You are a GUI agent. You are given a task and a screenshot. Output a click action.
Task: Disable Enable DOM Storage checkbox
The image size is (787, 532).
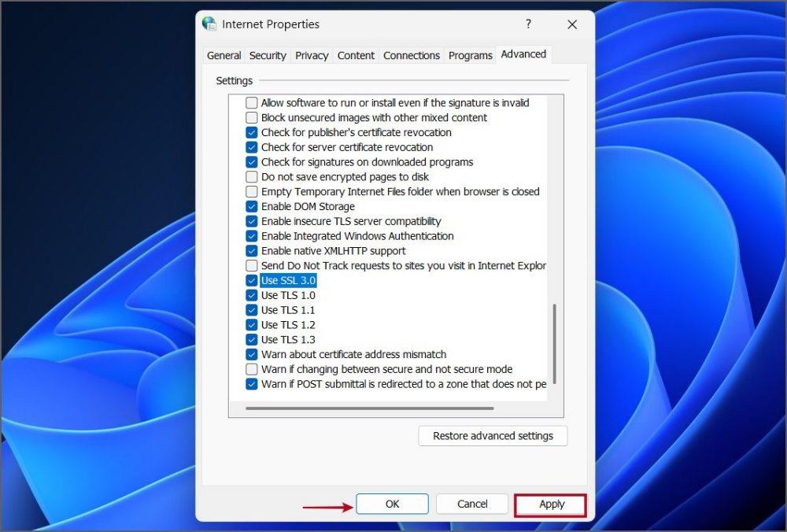point(252,206)
